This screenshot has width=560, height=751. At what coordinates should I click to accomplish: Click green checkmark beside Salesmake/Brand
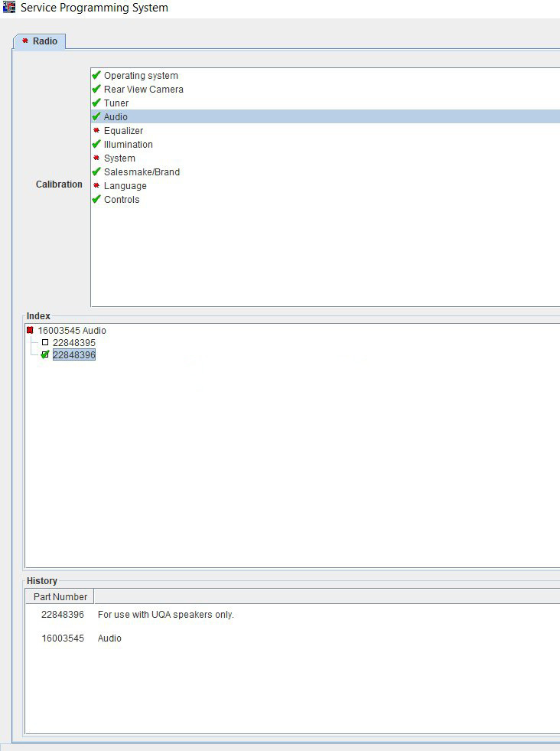pos(96,171)
